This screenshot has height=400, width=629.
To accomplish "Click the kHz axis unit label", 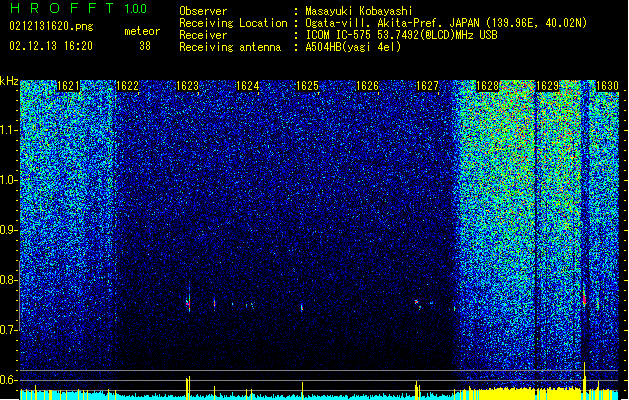I will pos(9,81).
